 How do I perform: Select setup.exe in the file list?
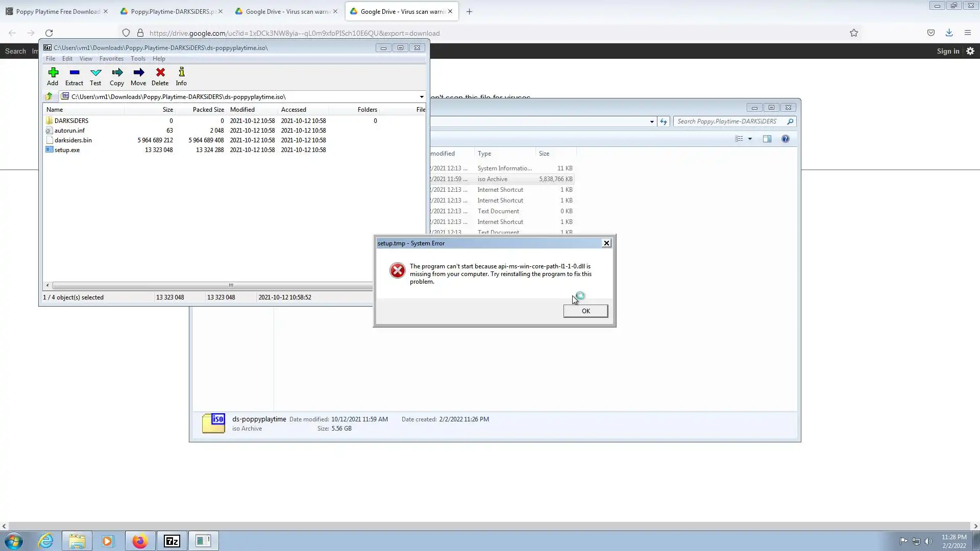pyautogui.click(x=67, y=150)
